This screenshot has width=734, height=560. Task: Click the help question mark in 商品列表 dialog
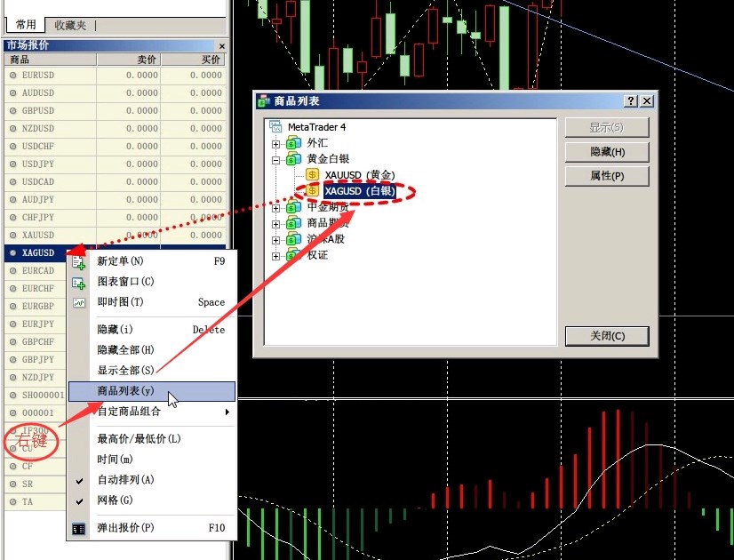click(x=630, y=101)
